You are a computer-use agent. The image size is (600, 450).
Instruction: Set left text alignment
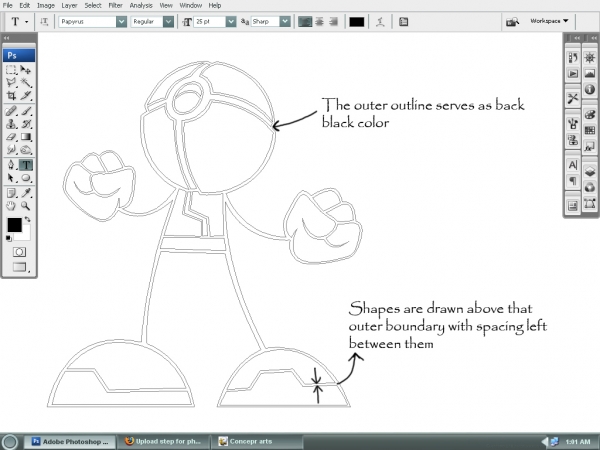305,22
